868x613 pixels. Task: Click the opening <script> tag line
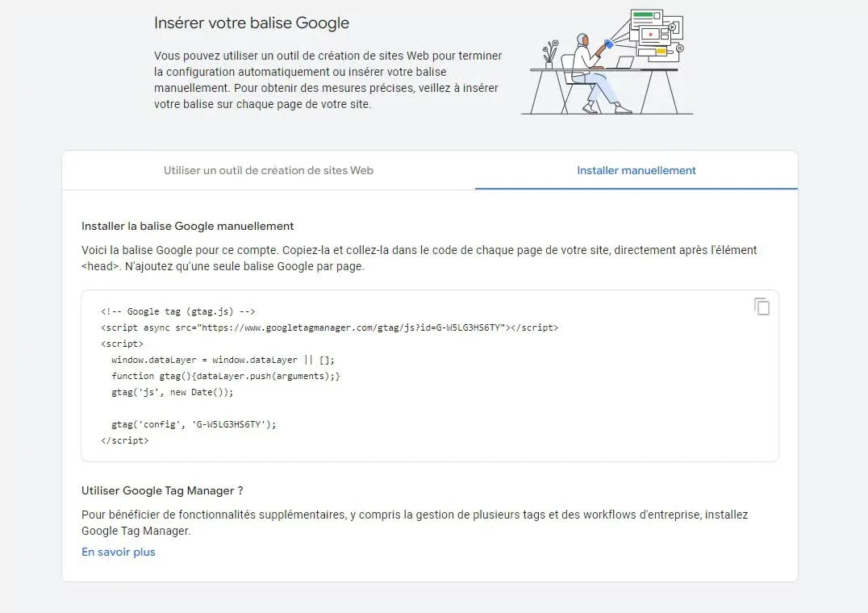[123, 344]
